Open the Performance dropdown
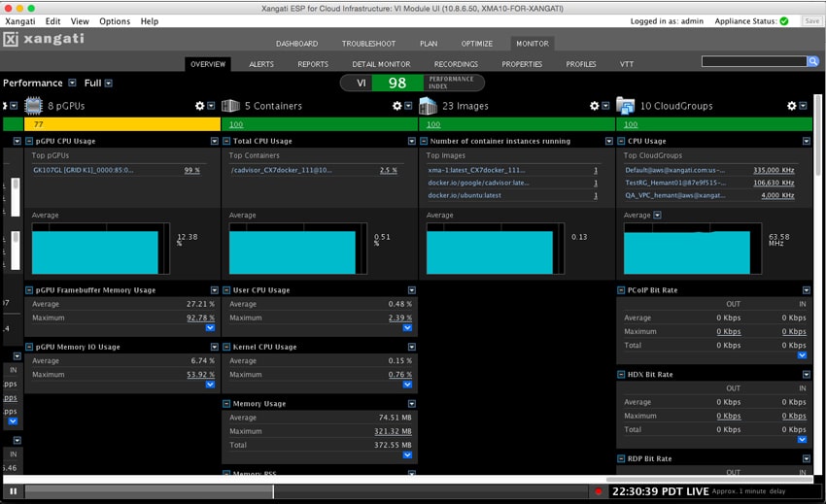Image resolution: width=826 pixels, height=504 pixels. point(72,84)
